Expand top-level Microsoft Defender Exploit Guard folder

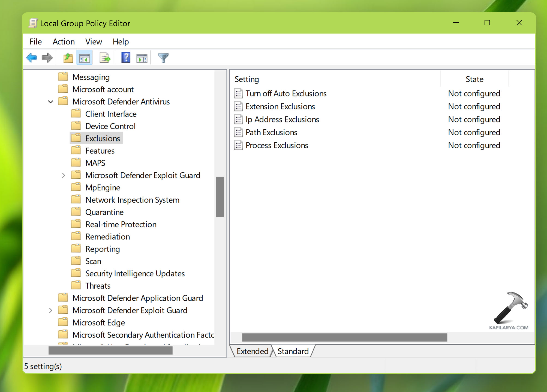click(x=51, y=310)
